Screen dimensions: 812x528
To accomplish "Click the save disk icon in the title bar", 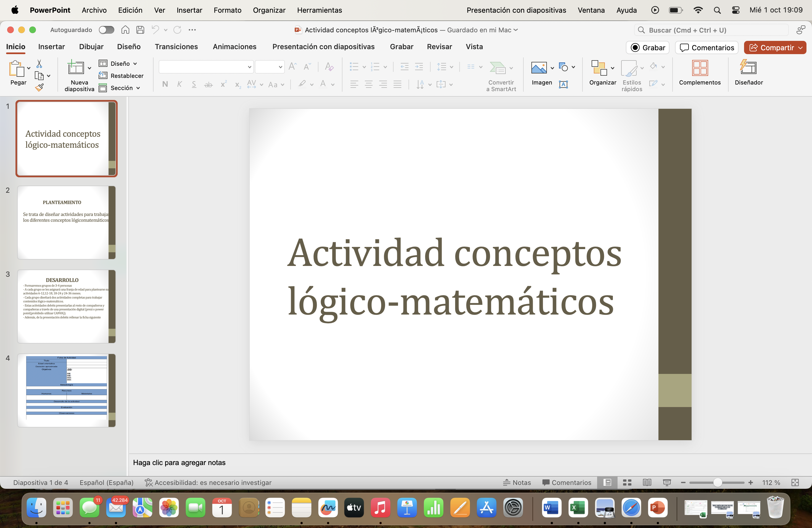I will pyautogui.click(x=140, y=30).
